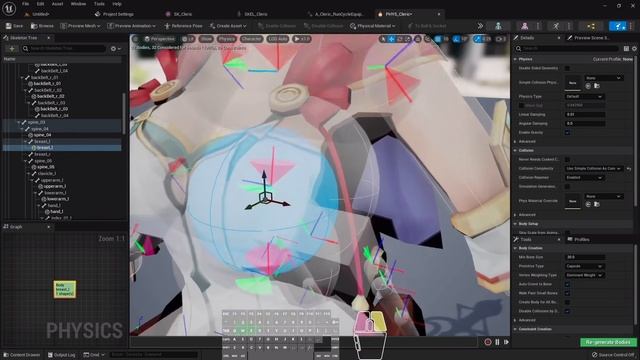Click the record simulation button
The image size is (640, 360).
pyautogui.click(x=488, y=342)
